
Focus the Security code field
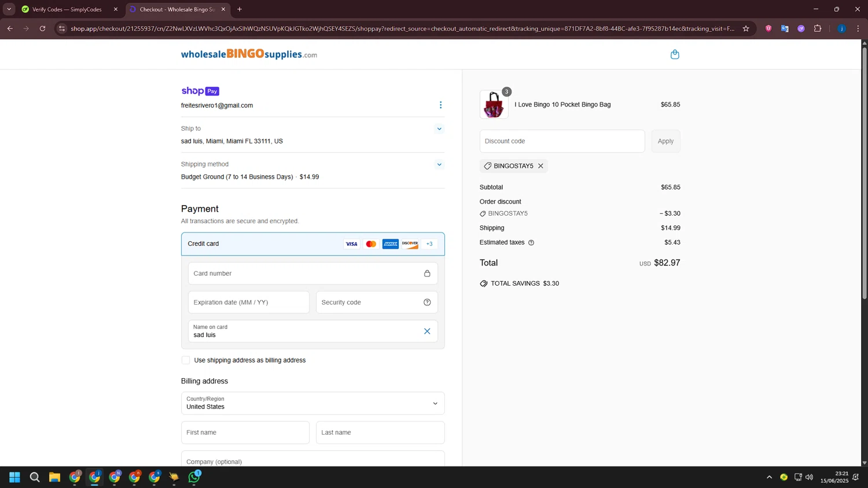pyautogui.click(x=377, y=302)
